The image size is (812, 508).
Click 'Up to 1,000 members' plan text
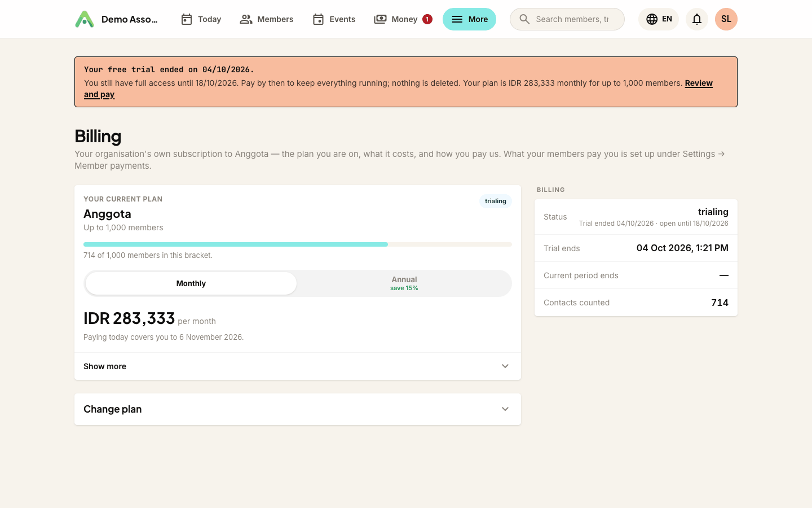click(x=123, y=227)
